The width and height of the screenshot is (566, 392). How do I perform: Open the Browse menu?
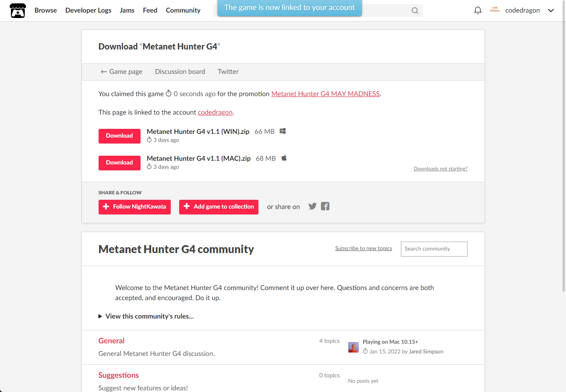(46, 10)
